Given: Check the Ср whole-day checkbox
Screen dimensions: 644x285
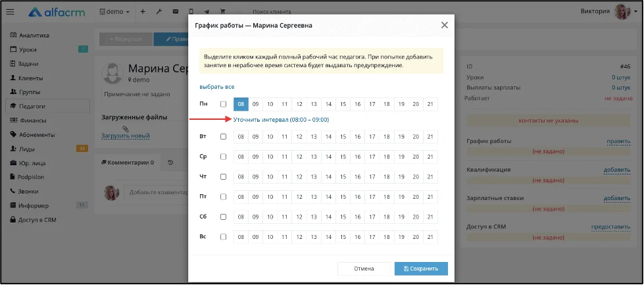Looking at the screenshot, I should [223, 157].
